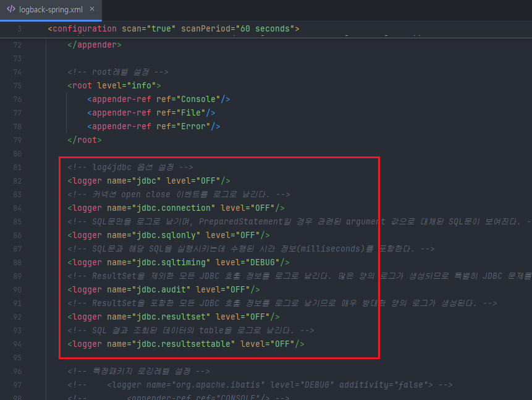This screenshot has width=532, height=400.
Task: Click gutter line number 75
Action: (17, 85)
